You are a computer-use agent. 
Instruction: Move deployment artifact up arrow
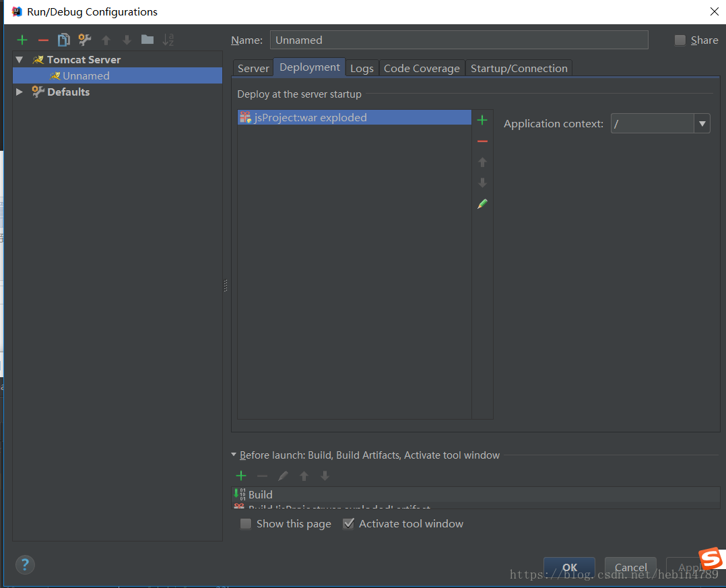(x=482, y=162)
